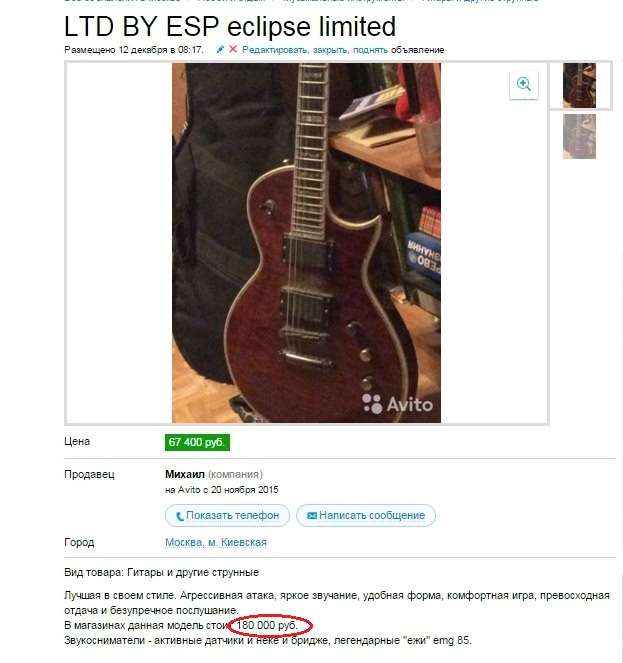Screen dimensions: 623x663
Task: Click the listing title LTD BY ESP eclipse limited
Action: pyautogui.click(x=230, y=27)
